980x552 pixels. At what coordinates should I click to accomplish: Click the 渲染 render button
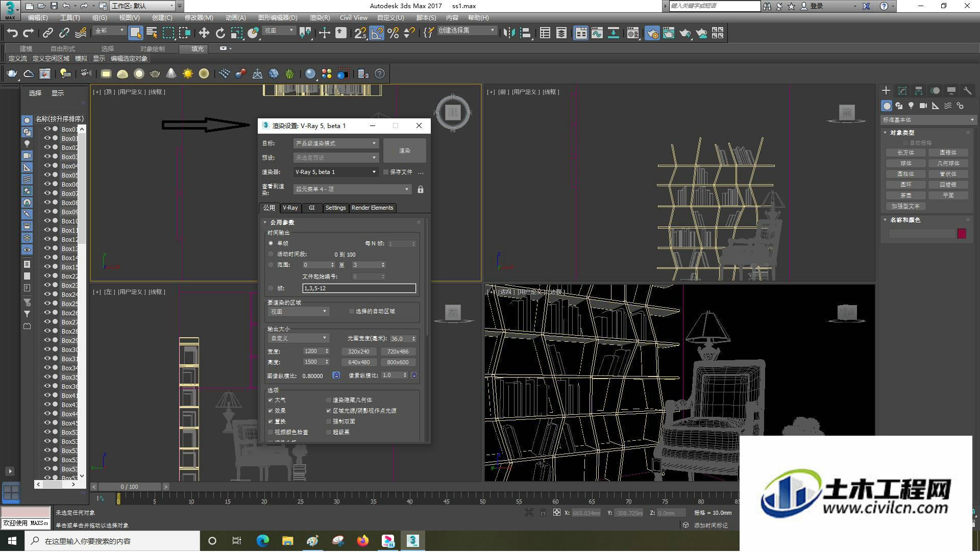click(x=404, y=150)
